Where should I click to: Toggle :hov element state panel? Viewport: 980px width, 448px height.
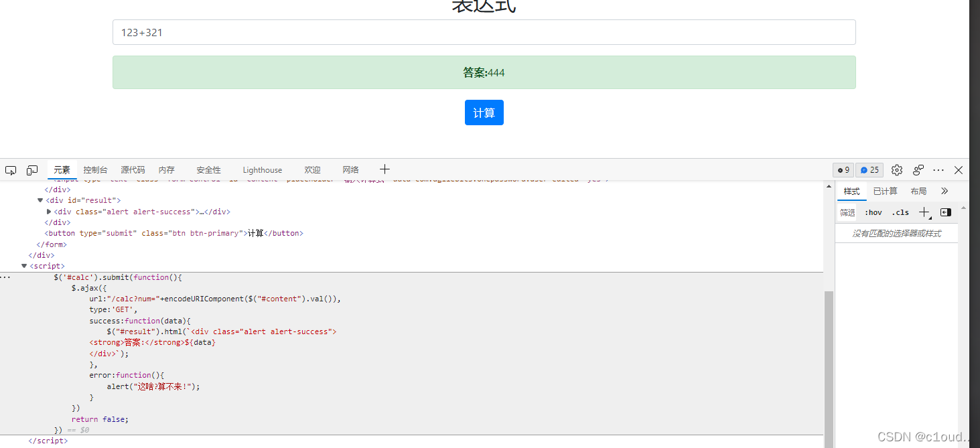click(x=873, y=212)
